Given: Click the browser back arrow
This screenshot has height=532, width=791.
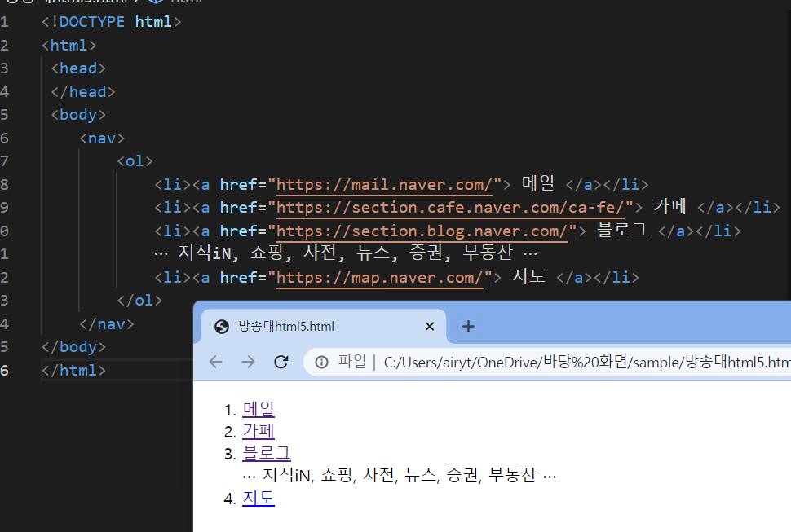Looking at the screenshot, I should coord(215,362).
